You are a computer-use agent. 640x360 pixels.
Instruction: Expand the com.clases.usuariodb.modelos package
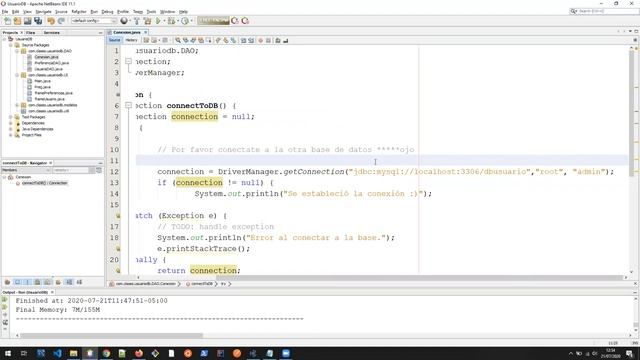[x=17, y=105]
